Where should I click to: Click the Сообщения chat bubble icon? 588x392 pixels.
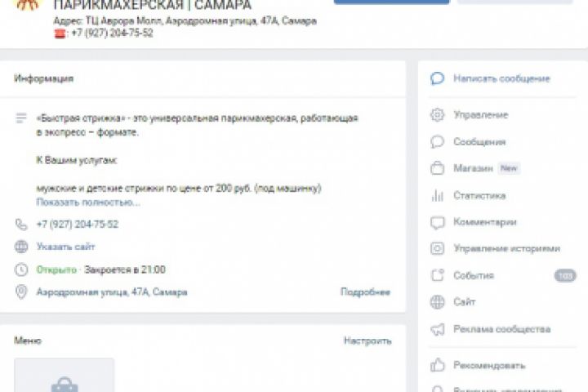pyautogui.click(x=437, y=142)
